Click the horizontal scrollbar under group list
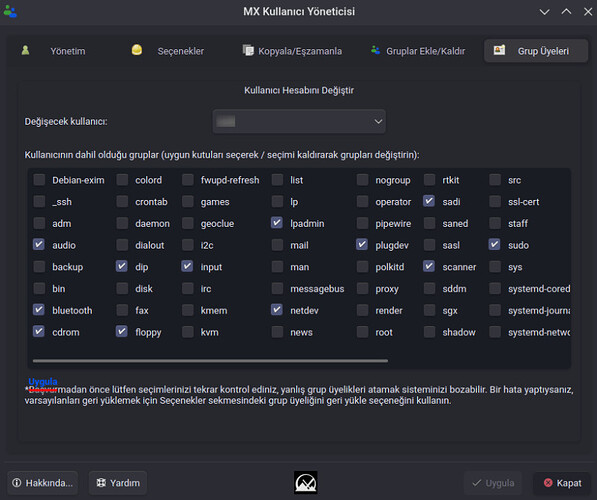Image resolution: width=597 pixels, height=500 pixels. (210, 360)
